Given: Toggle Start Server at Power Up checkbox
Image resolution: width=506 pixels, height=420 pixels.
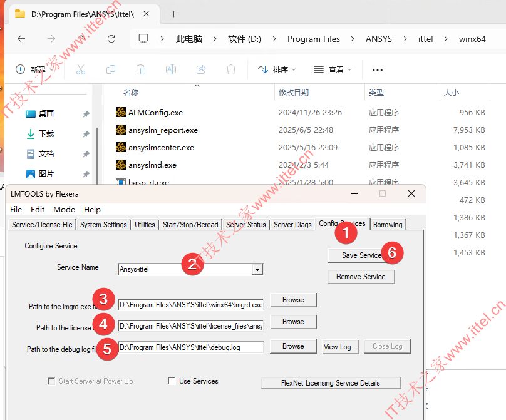Looking at the screenshot, I should [x=51, y=381].
